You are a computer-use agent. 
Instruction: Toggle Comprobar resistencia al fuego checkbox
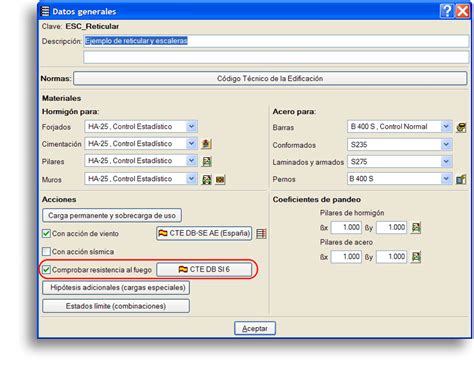pyautogui.click(x=46, y=269)
